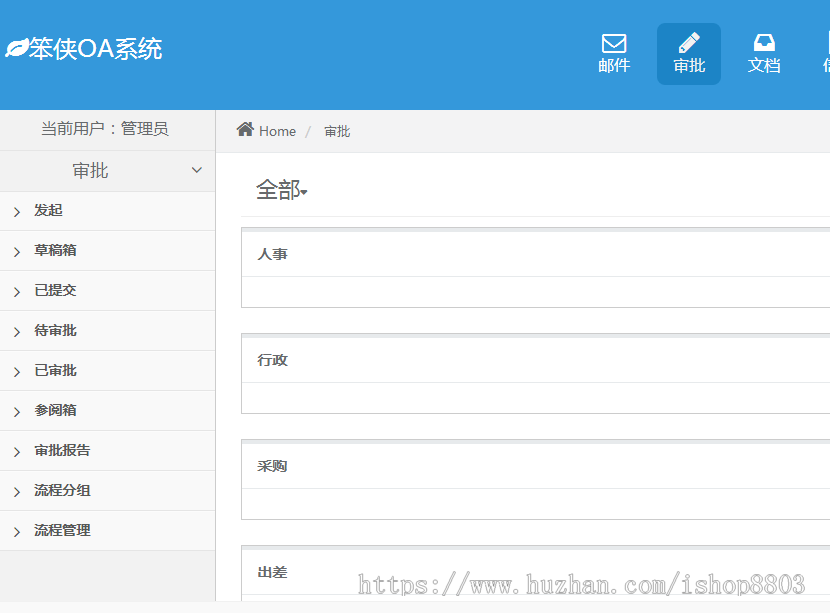Select 已审批 in the sidebar
The image size is (830, 613).
coord(54,370)
